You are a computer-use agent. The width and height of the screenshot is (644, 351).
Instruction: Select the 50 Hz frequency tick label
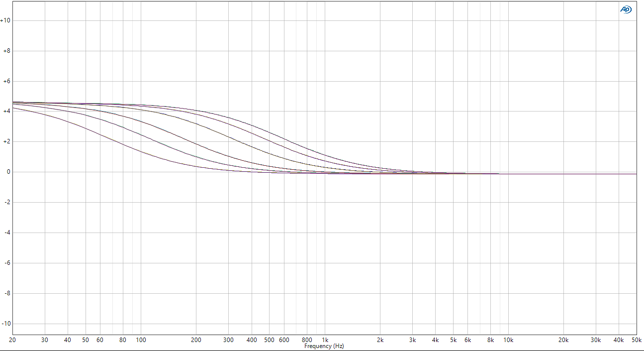tap(86, 340)
